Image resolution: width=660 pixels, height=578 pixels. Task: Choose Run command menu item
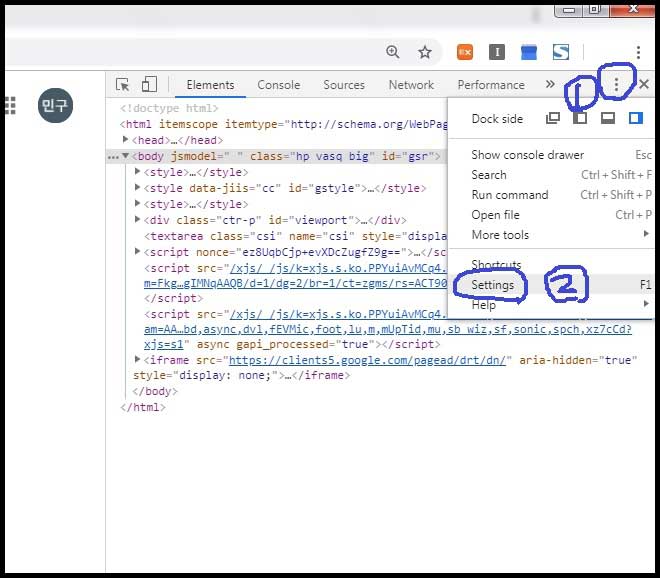(551, 195)
